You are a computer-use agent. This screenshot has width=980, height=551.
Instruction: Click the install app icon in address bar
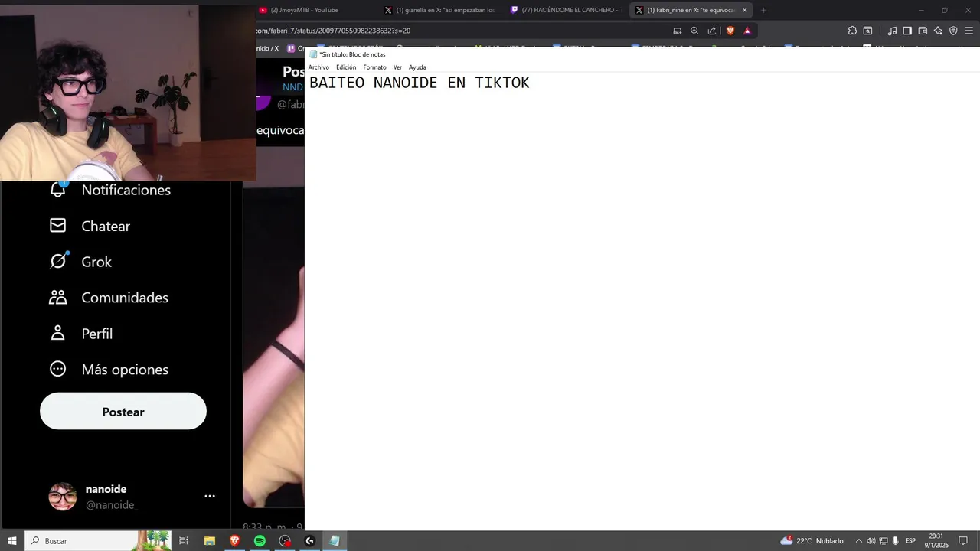coord(678,31)
